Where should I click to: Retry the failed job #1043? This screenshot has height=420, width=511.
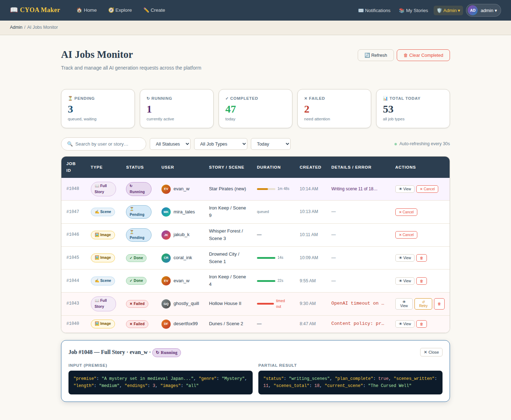click(423, 304)
